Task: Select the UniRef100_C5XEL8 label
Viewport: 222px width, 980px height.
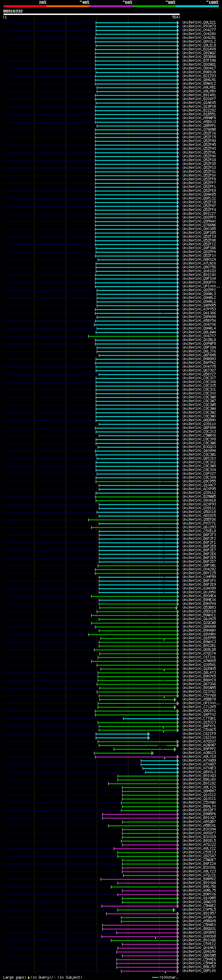Action: click(199, 531)
